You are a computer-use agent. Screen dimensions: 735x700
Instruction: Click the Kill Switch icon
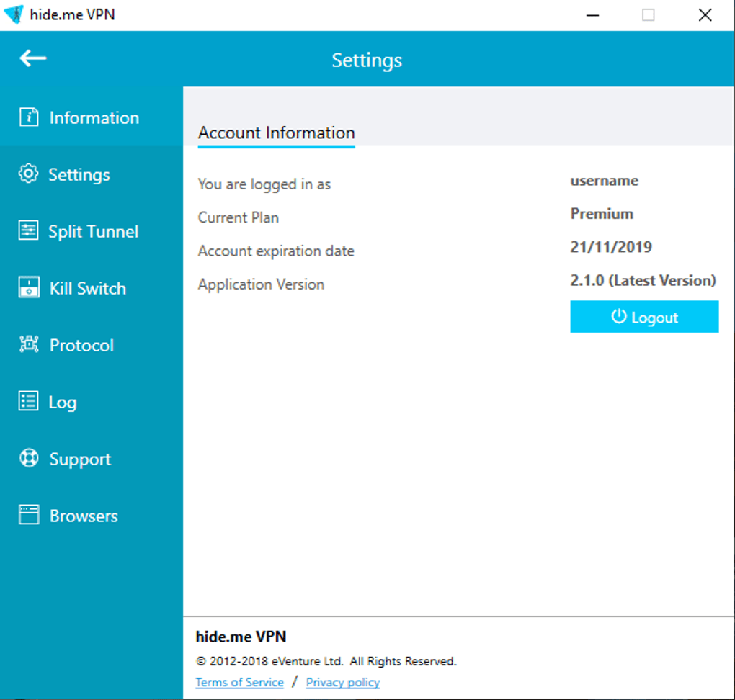click(x=28, y=288)
